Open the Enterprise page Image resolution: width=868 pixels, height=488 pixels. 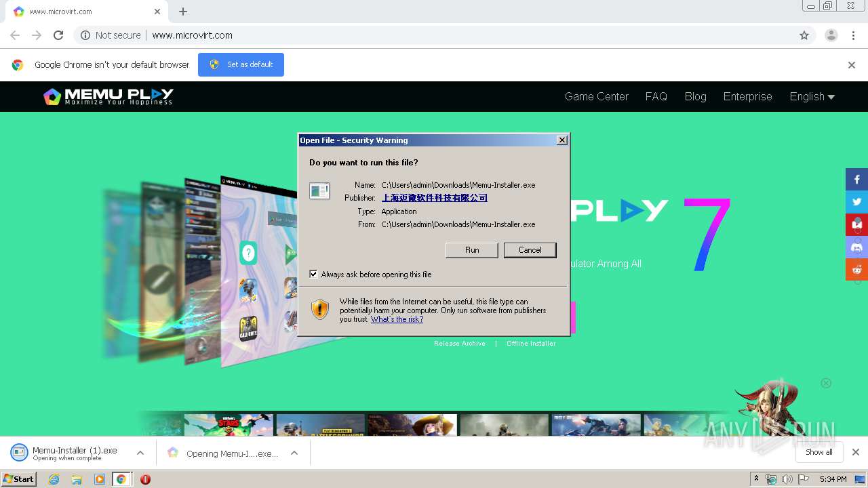[747, 96]
